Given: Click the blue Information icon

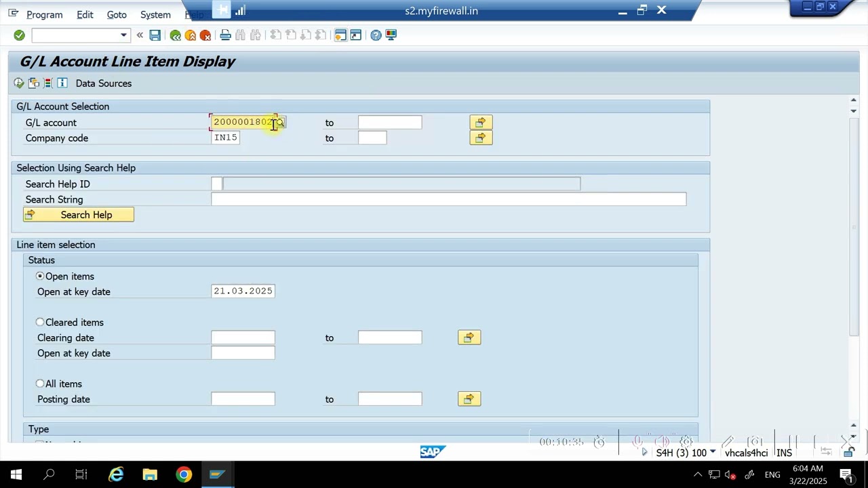Looking at the screenshot, I should pos(62,83).
